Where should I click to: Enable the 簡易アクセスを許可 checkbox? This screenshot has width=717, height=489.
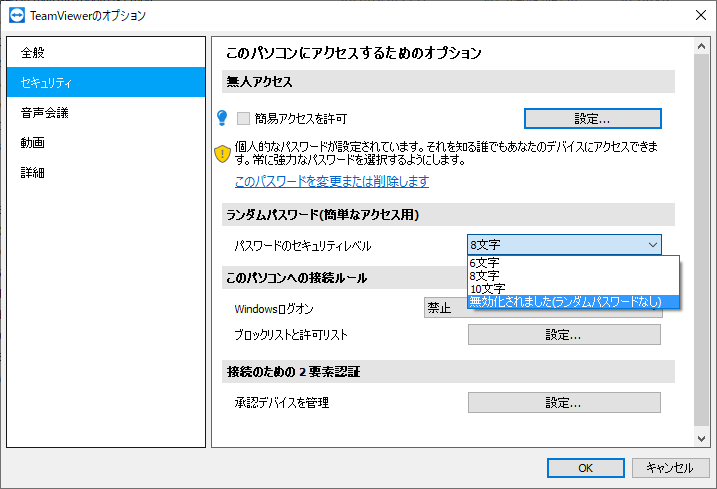pyautogui.click(x=243, y=119)
